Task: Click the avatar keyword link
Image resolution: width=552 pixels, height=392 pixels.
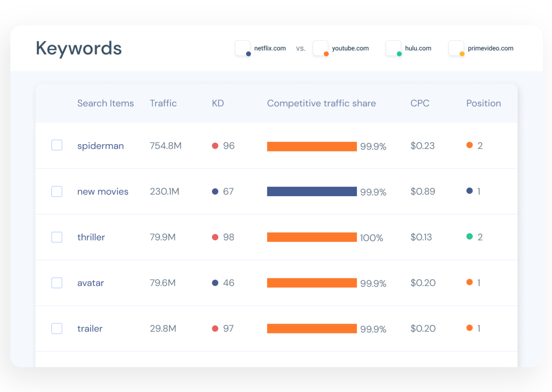Action: [x=90, y=283]
